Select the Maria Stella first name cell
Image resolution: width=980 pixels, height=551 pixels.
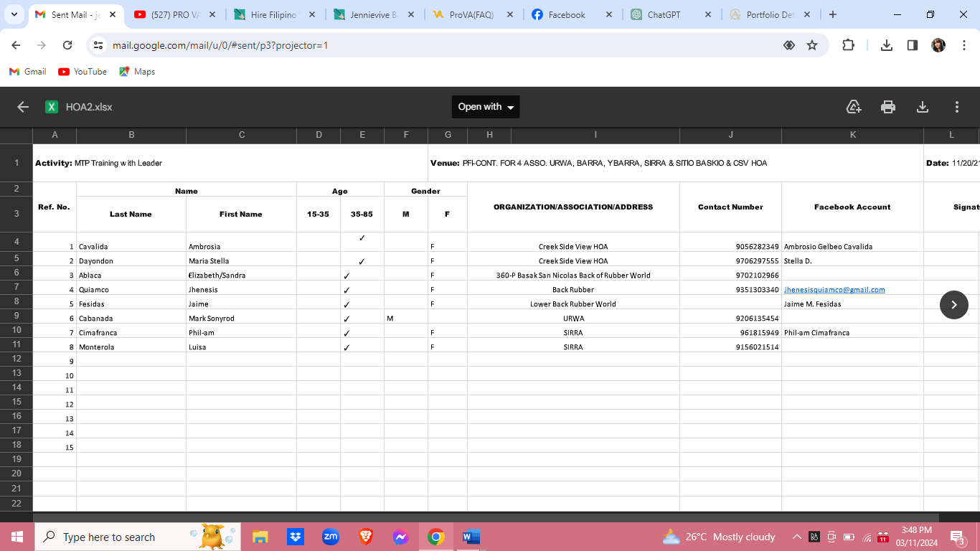click(241, 259)
